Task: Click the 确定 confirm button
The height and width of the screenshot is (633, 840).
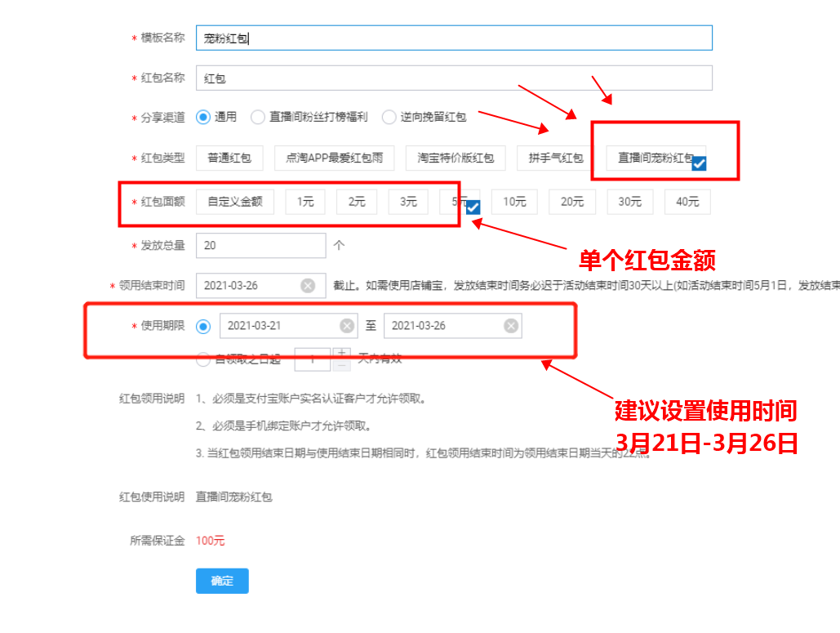Action: point(222,581)
